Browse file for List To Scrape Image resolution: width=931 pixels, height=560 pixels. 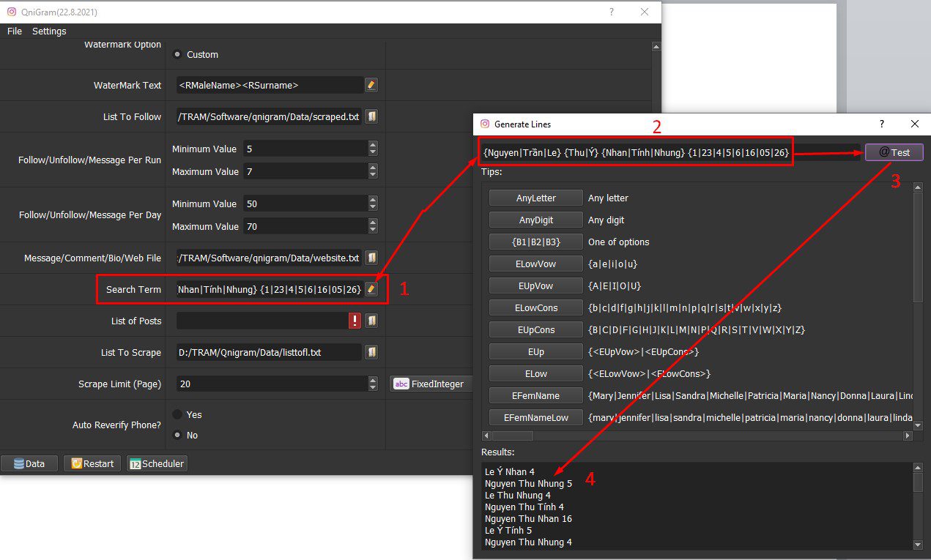tap(371, 352)
